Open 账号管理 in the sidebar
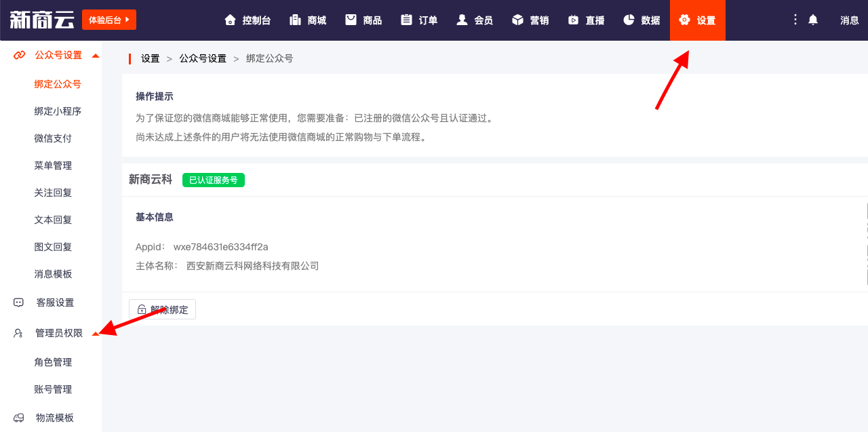 pos(53,389)
